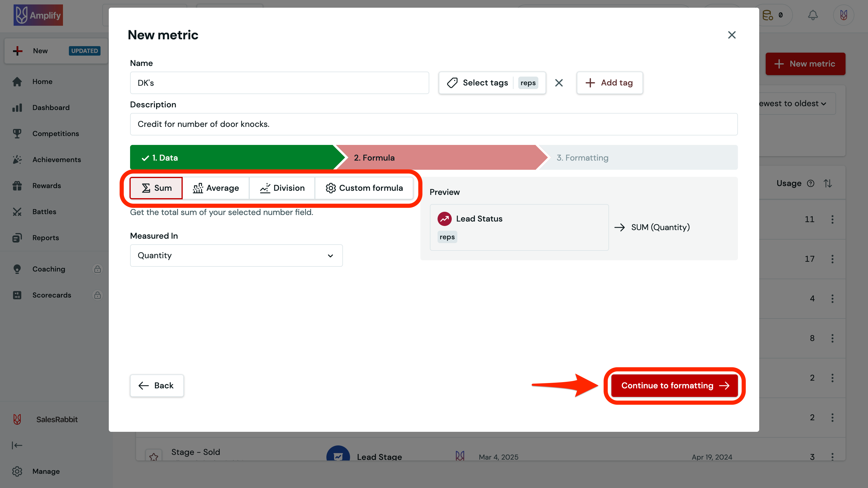
Task: Click the coins balance icon
Action: pyautogui.click(x=768, y=15)
